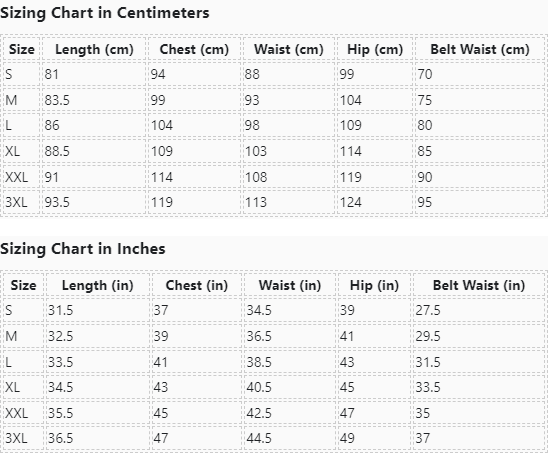The width and height of the screenshot is (548, 453).
Task: Select the 40.5 waist cell for XL
Action: tap(290, 387)
